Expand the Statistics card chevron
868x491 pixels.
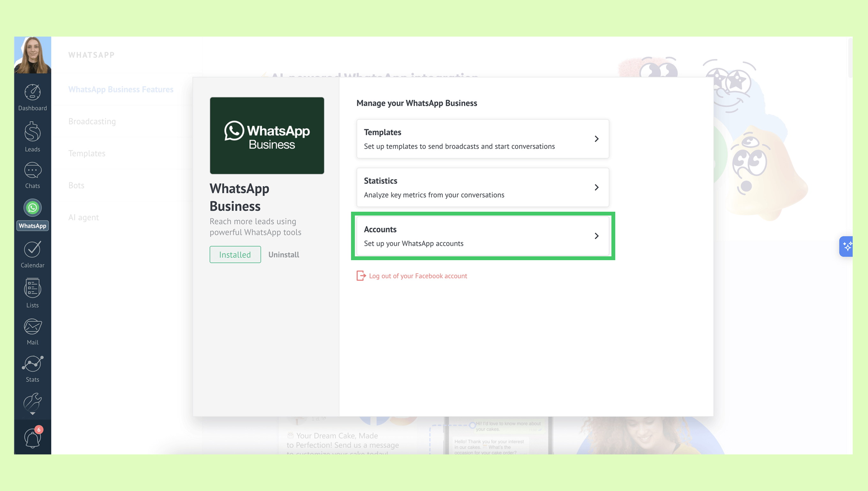pyautogui.click(x=596, y=187)
